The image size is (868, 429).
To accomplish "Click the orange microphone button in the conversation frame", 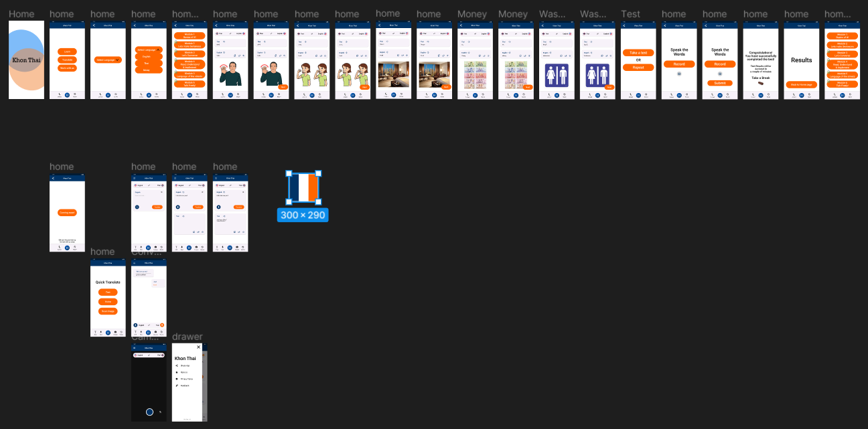I will (x=161, y=325).
